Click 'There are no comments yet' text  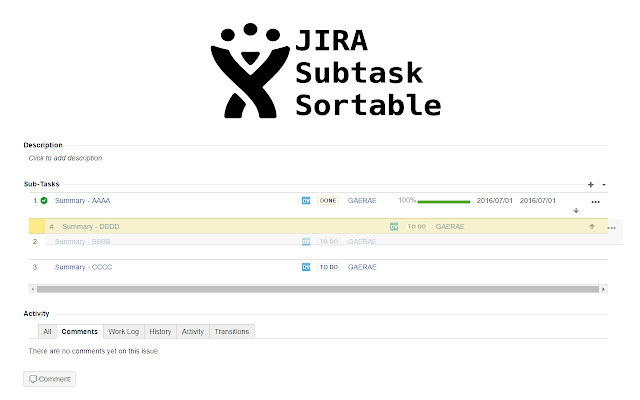[94, 351]
